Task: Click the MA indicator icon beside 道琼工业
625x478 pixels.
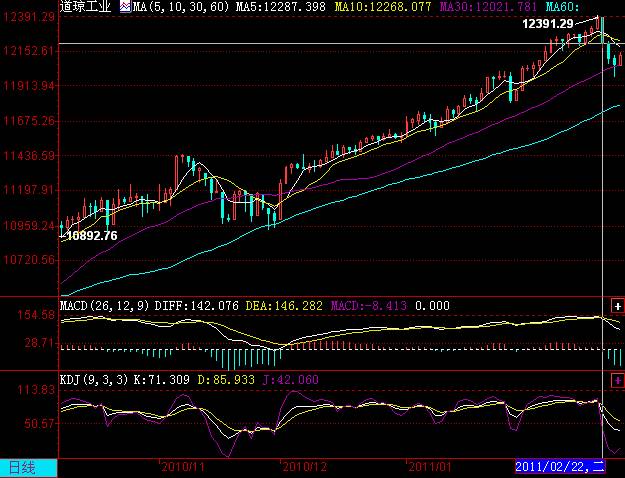Action: [x=125, y=6]
